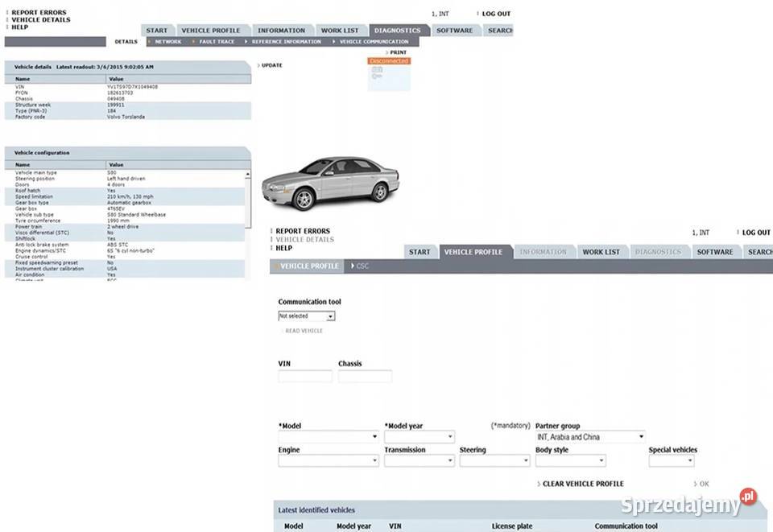This screenshot has width=773, height=532.
Task: Click 'Automatic gearbox' value
Action: click(x=129, y=203)
